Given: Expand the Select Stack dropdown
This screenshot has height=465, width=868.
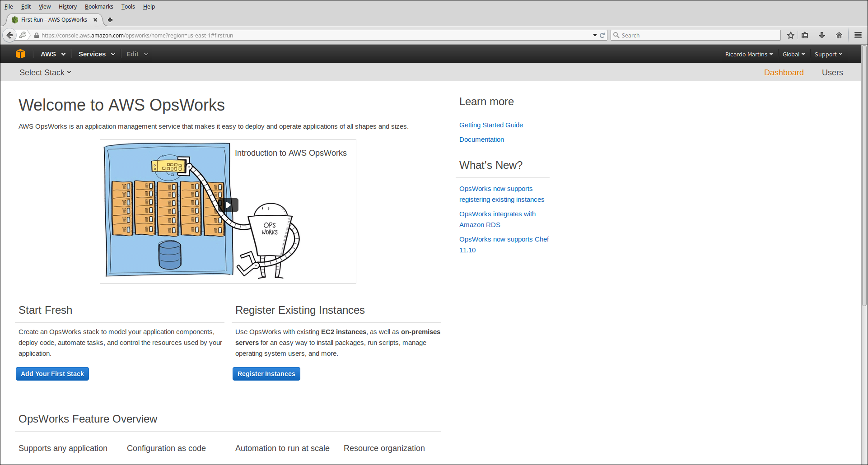Looking at the screenshot, I should 45,73.
